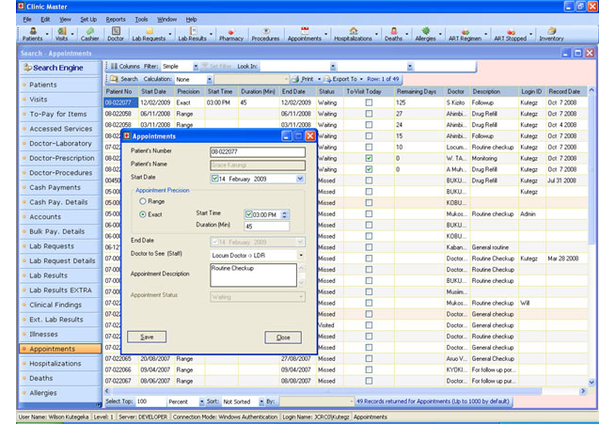Open the View menu
Image resolution: width=615 pixels, height=424 pixels.
click(65, 19)
